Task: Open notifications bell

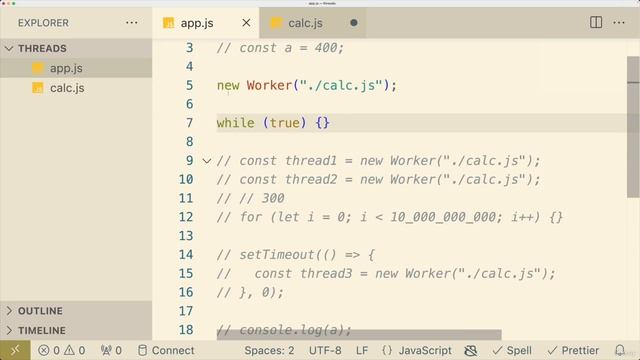Action: pyautogui.click(x=620, y=350)
